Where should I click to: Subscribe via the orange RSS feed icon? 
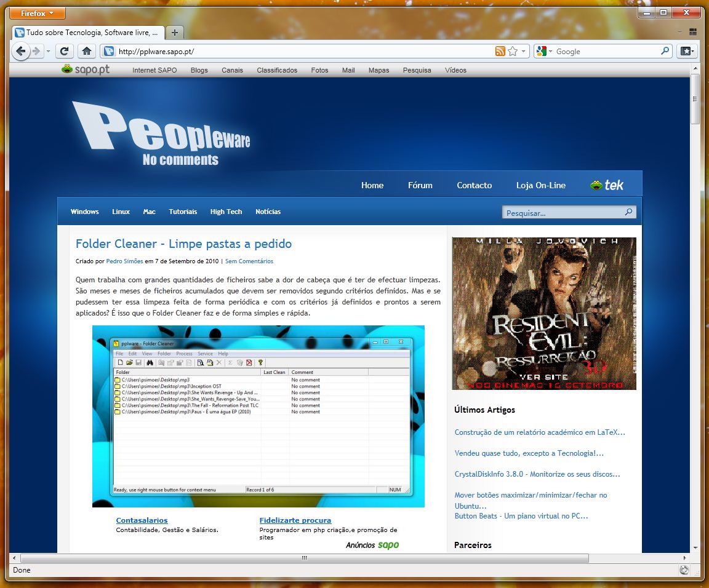[500, 52]
